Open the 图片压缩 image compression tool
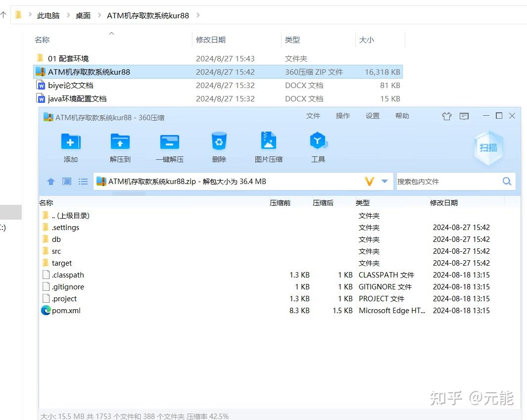The image size is (527, 420). pyautogui.click(x=269, y=141)
